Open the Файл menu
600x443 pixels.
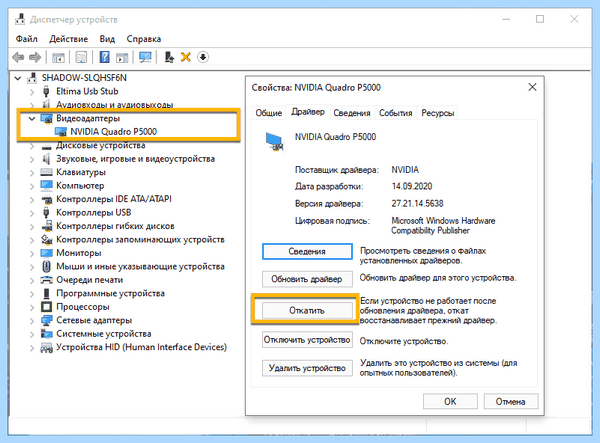coord(26,39)
